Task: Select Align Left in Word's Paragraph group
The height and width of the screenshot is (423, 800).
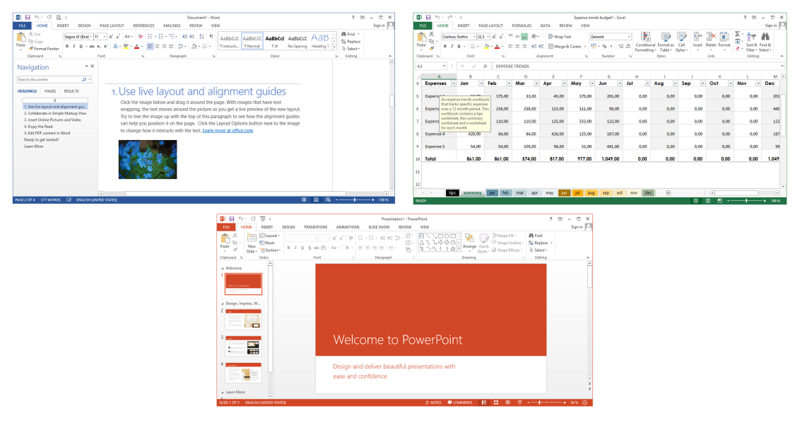Action: [150, 46]
